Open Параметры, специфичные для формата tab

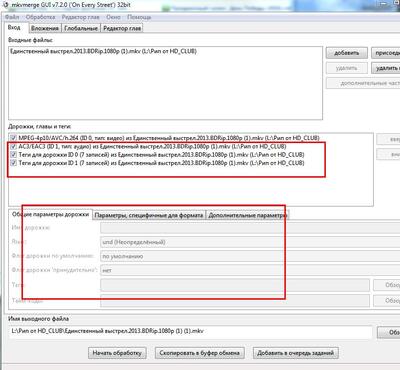[x=149, y=215]
